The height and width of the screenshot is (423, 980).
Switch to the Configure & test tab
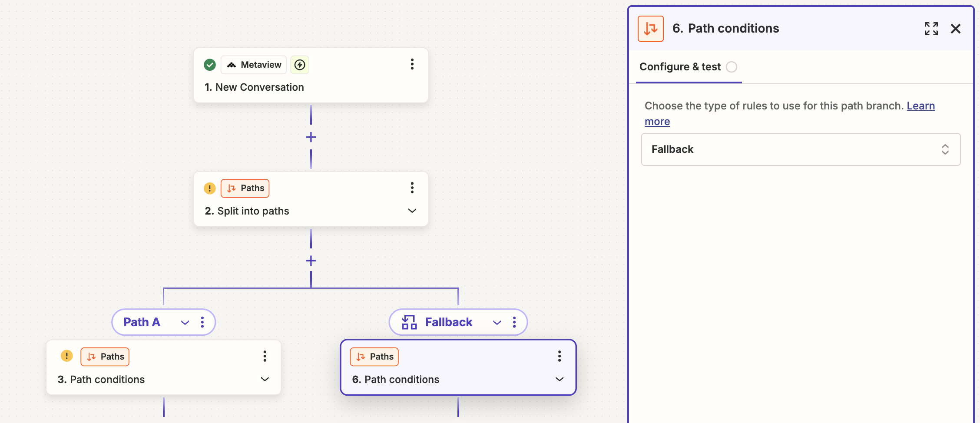point(680,67)
